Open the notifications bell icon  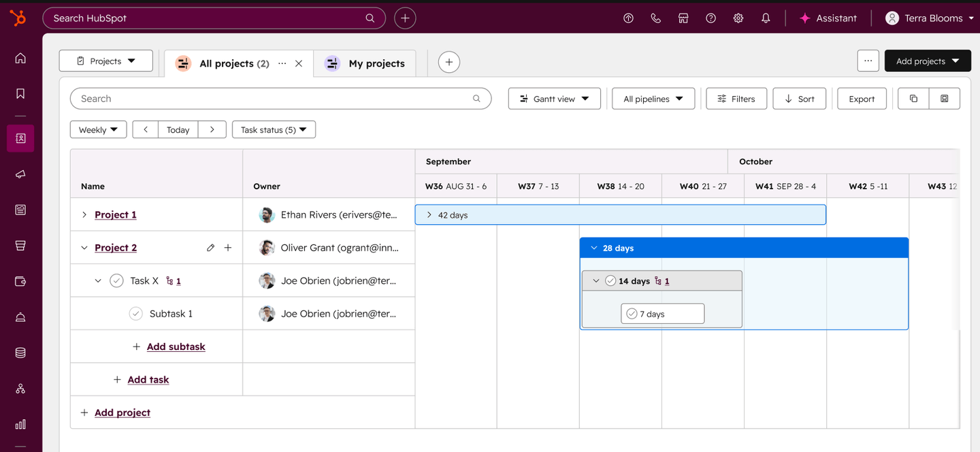pyautogui.click(x=766, y=18)
